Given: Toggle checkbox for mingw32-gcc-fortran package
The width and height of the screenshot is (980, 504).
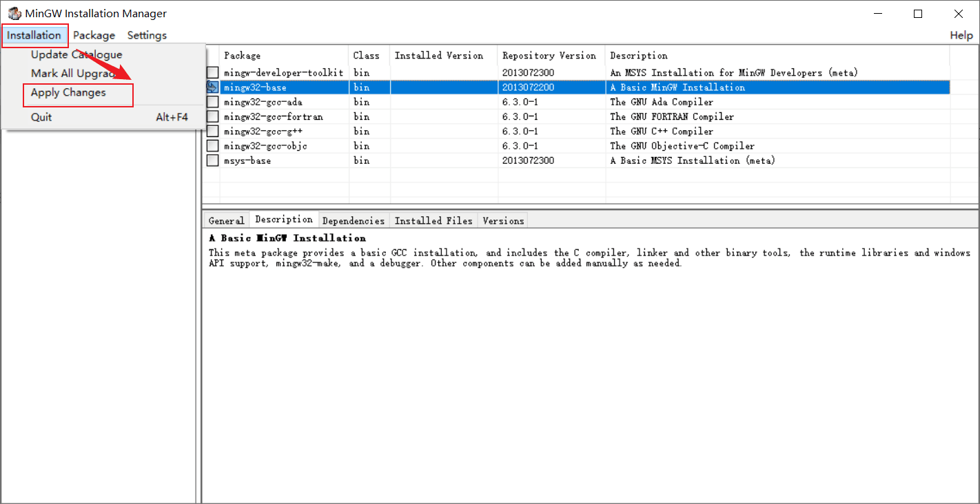Looking at the screenshot, I should pyautogui.click(x=213, y=116).
